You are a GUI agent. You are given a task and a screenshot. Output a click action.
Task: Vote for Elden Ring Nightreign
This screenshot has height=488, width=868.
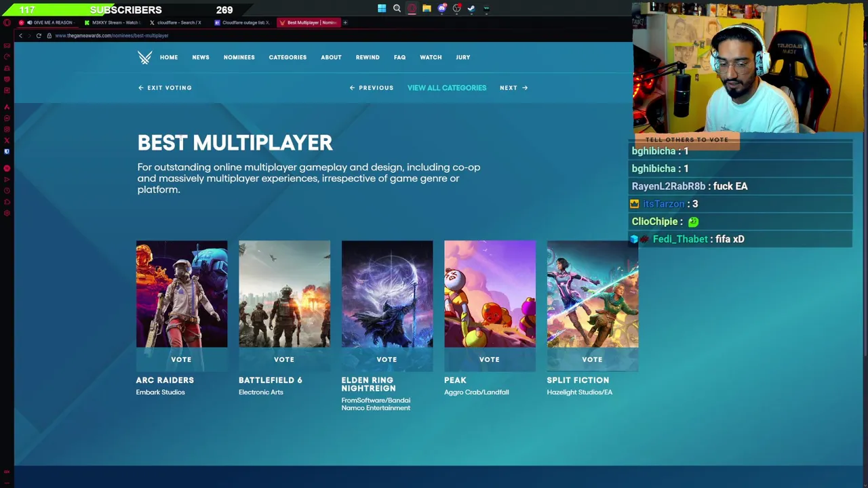387,359
